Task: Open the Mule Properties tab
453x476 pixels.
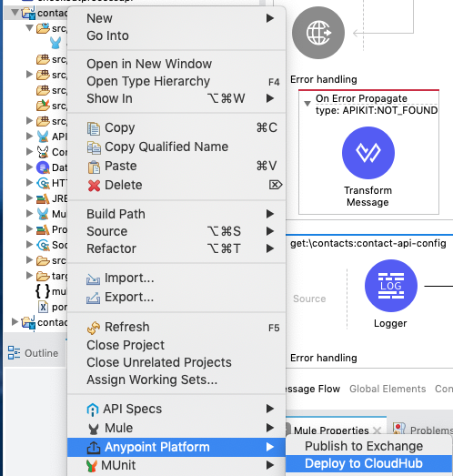Action: [331, 430]
